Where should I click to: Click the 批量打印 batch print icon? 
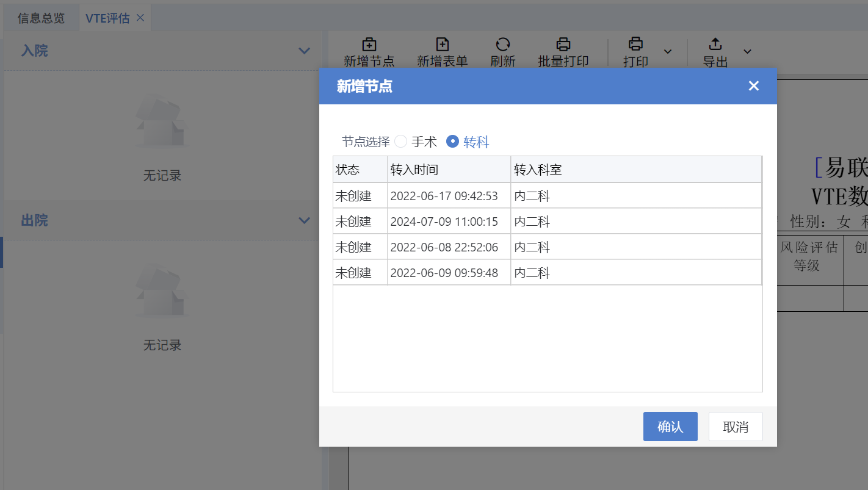tap(563, 45)
